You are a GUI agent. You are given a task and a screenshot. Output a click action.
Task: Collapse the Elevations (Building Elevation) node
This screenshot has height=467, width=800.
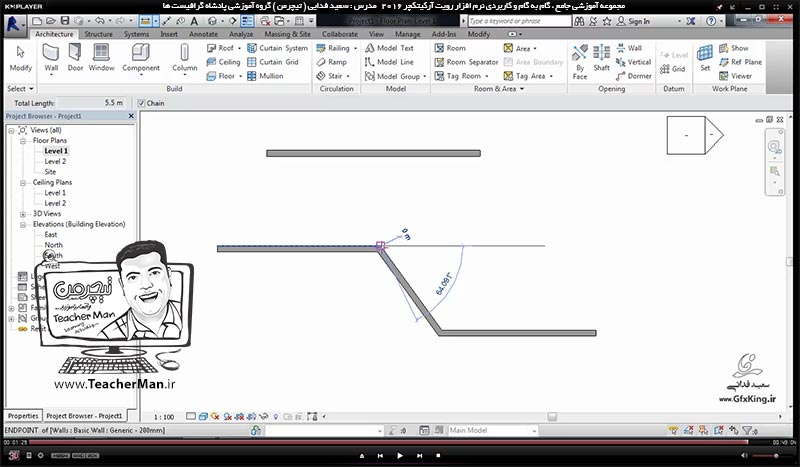point(23,224)
